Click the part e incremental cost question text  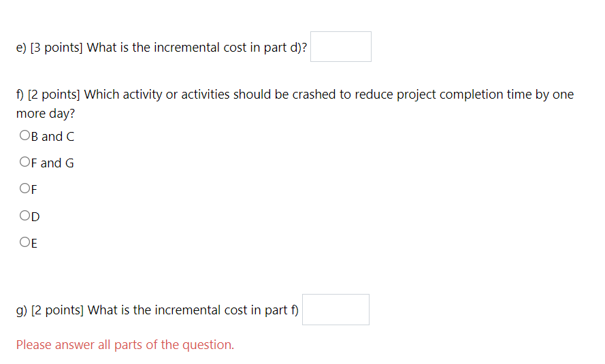click(x=161, y=48)
